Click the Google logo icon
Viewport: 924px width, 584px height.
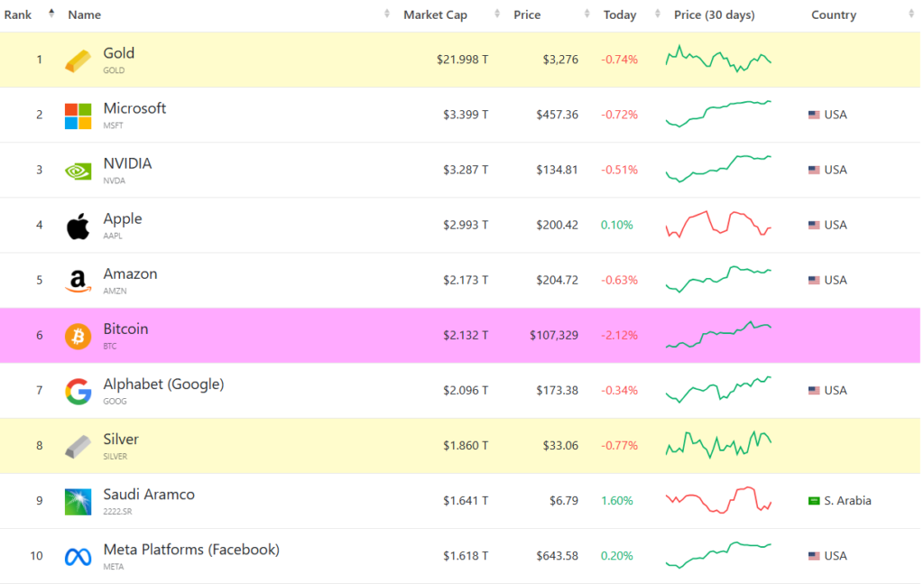coord(78,392)
